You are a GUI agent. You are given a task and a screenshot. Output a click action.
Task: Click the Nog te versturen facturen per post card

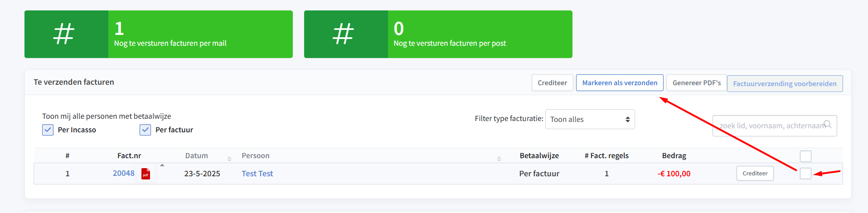click(438, 34)
